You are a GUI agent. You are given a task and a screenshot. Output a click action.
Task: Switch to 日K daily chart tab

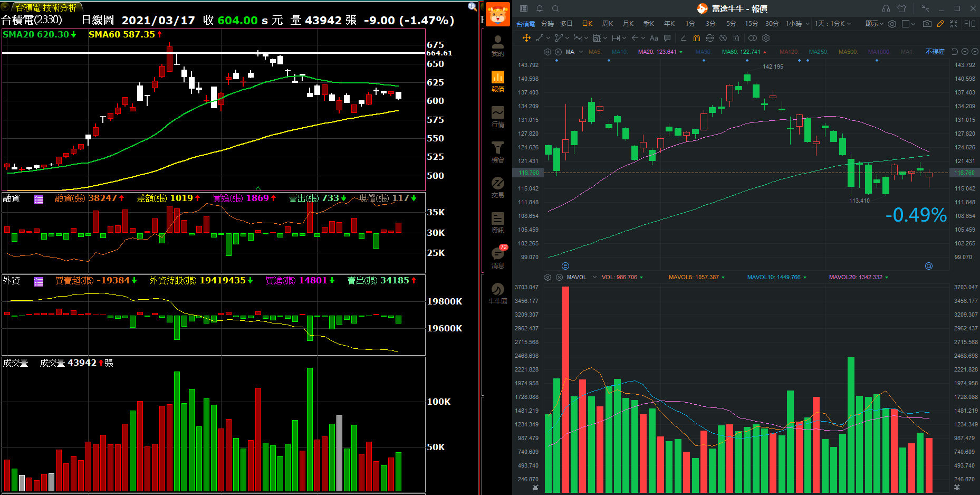click(x=587, y=24)
